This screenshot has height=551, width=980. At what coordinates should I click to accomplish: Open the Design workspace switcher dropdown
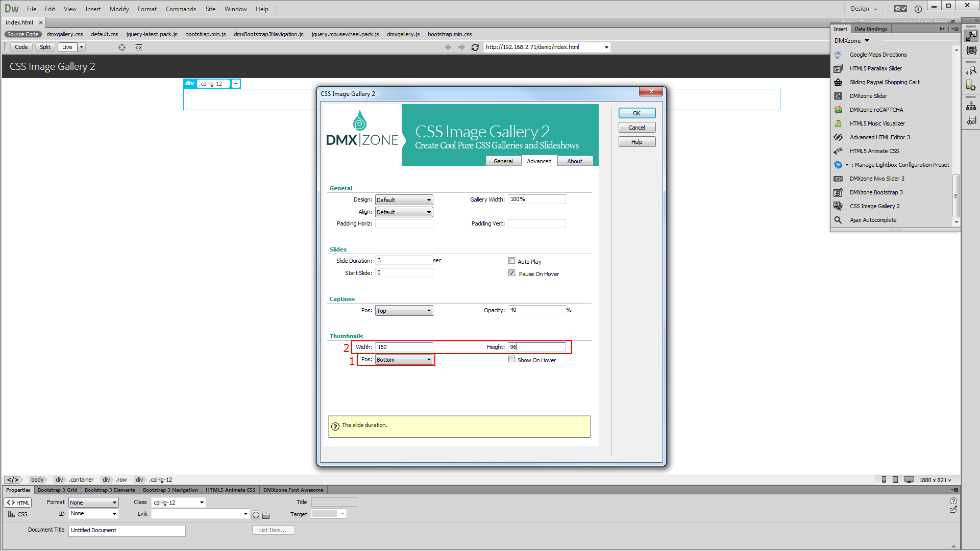[864, 9]
